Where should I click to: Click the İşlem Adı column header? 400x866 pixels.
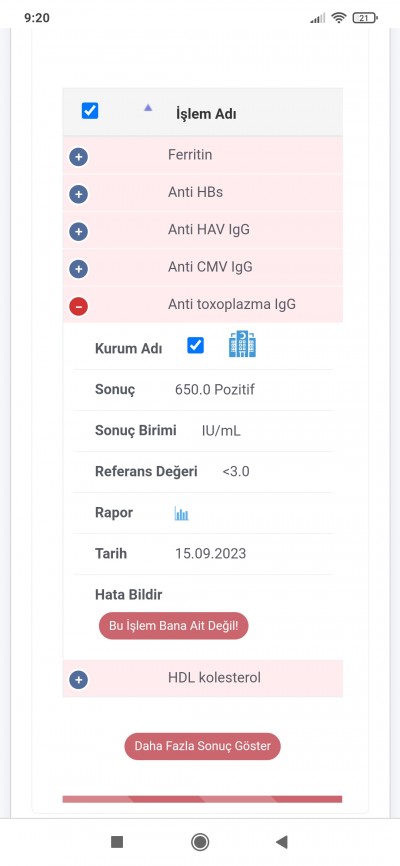pos(206,114)
